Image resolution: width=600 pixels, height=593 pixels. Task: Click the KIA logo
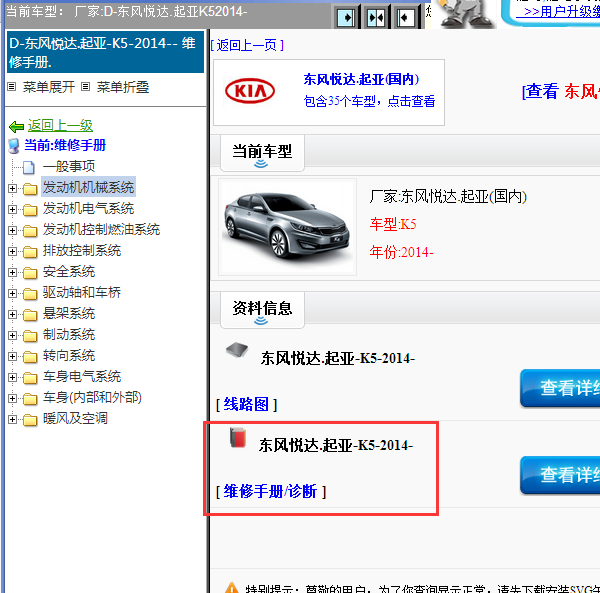[x=250, y=91]
